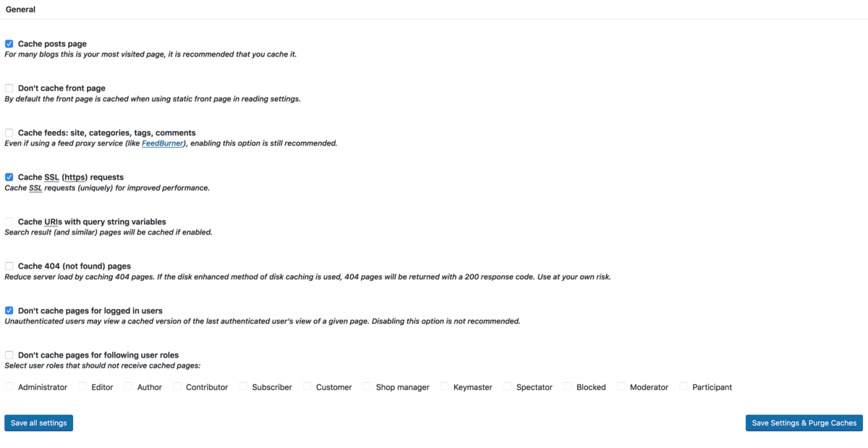Enable Don't cache pages for following user roles
The height and width of the screenshot is (448, 868).
coord(9,355)
